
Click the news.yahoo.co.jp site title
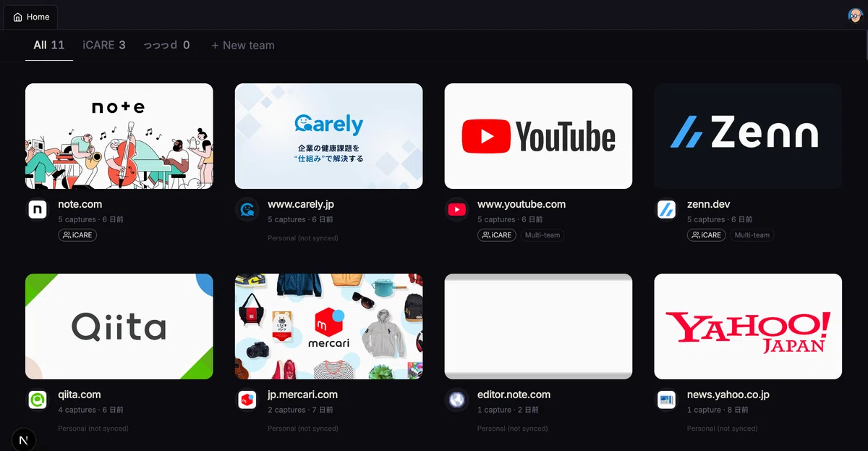728,395
